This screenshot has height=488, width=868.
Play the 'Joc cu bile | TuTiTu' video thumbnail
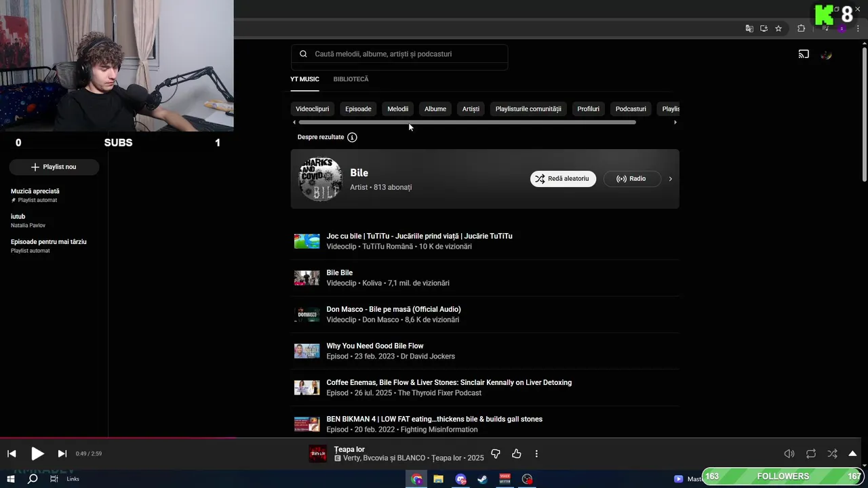(307, 241)
